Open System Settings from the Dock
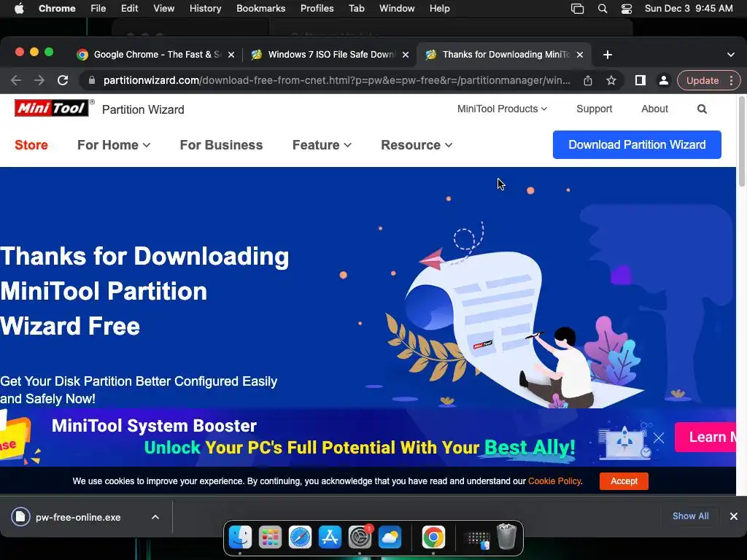The width and height of the screenshot is (747, 560). 360,537
